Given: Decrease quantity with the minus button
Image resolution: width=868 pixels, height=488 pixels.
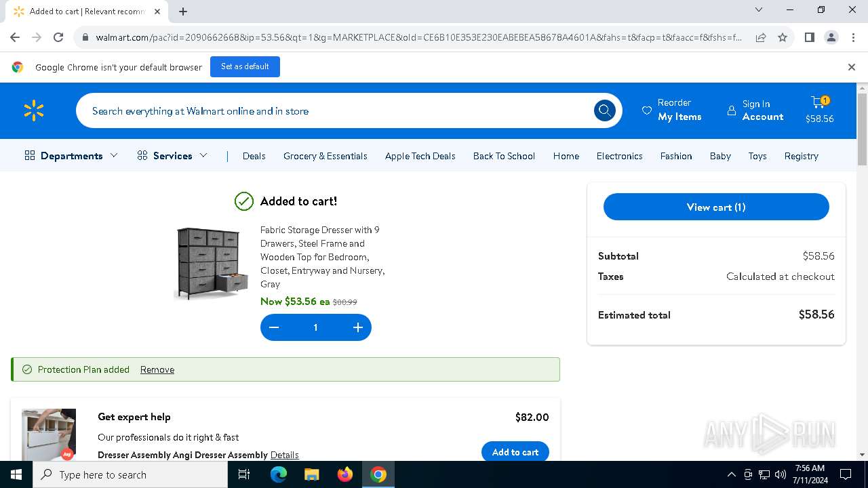Looking at the screenshot, I should [x=274, y=327].
